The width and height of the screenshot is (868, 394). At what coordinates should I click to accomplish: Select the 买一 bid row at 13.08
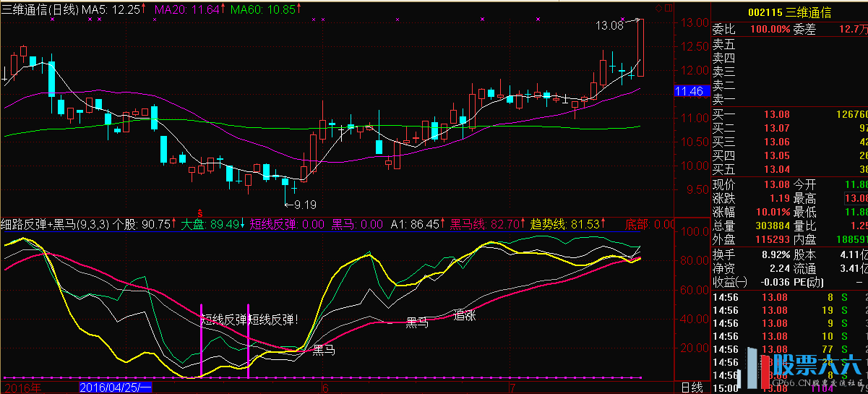789,114
